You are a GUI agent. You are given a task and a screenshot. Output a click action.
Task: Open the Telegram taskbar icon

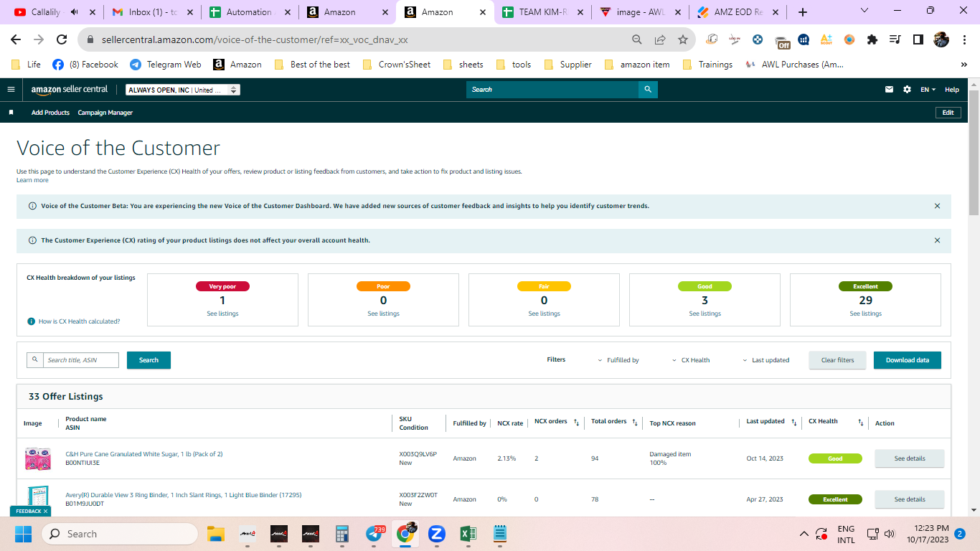(x=374, y=534)
